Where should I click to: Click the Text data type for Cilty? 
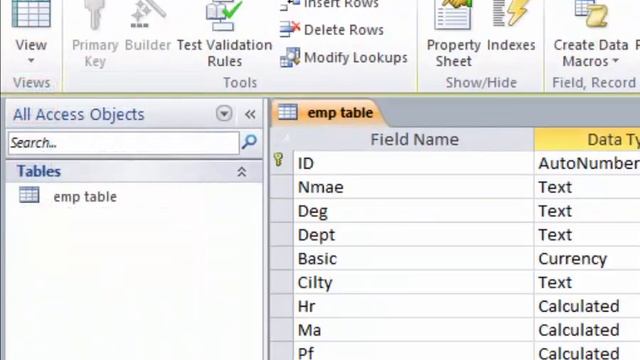click(587, 282)
